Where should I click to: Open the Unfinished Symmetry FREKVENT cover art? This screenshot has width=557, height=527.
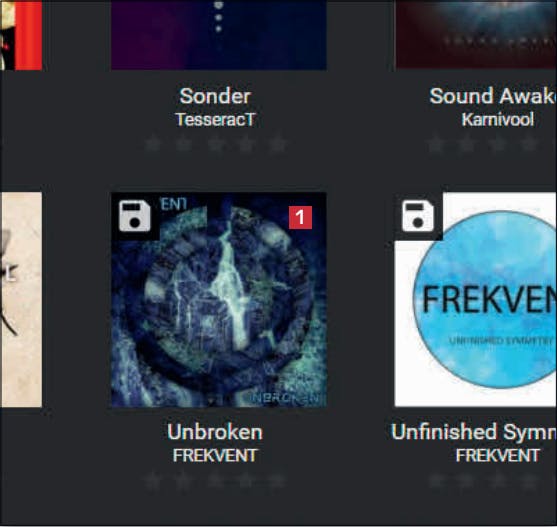click(476, 300)
